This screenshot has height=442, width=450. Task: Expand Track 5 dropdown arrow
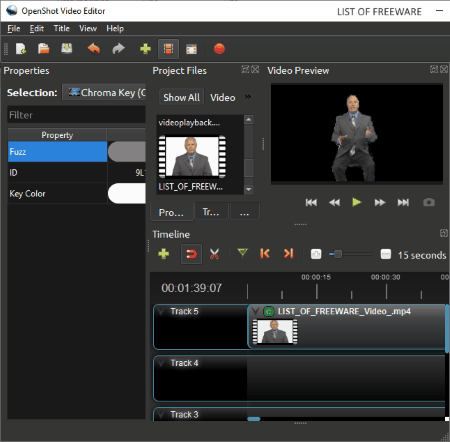(161, 311)
